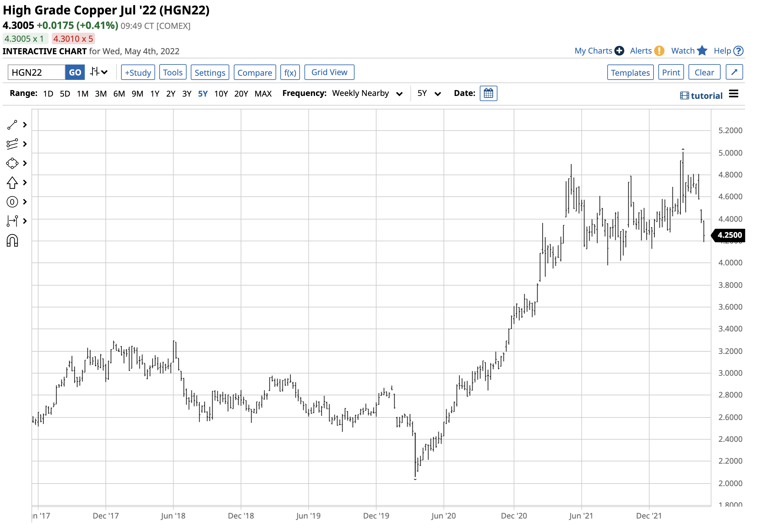Select the trend line drawing tool
Screen dimensions: 772x532
12,125
